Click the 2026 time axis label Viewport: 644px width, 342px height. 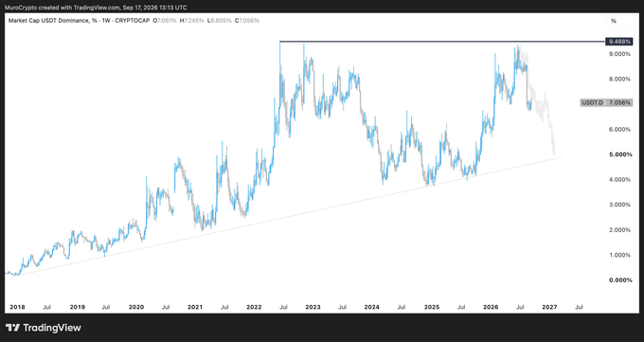tap(491, 307)
